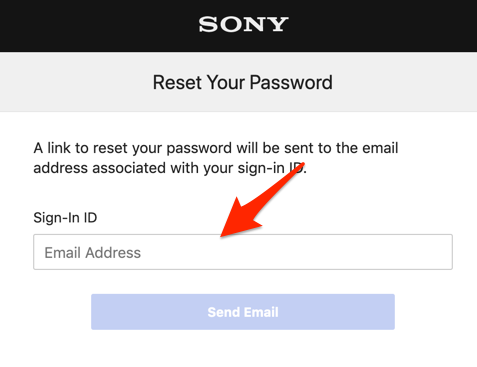Select the Reset Your Password heading
This screenshot has width=477, height=367.
tap(243, 82)
